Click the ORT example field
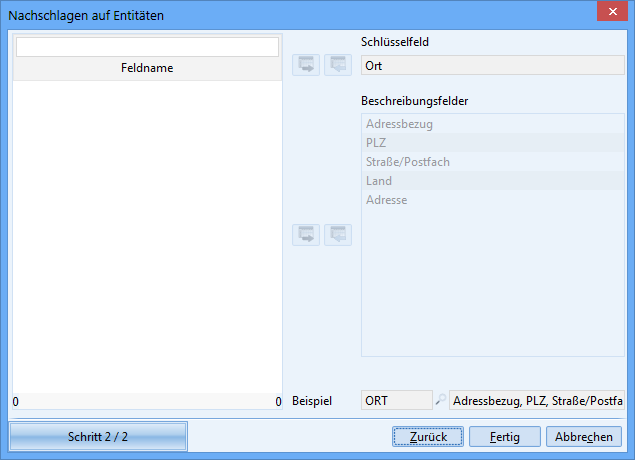Viewport: 635px width, 460px height. pos(396,401)
